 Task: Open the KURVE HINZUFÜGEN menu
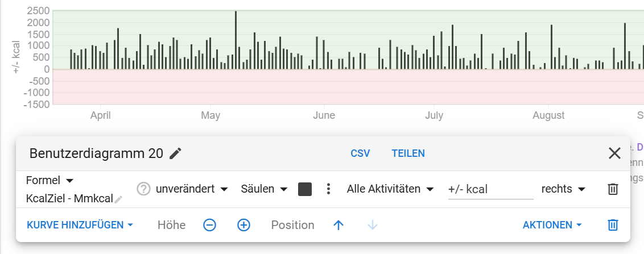point(80,225)
